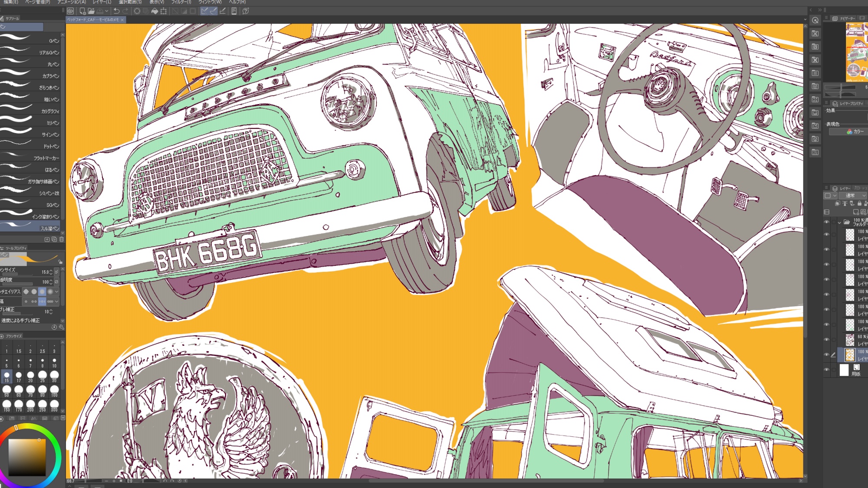This screenshot has width=868, height=488.
Task: Open the 通常 blending mode dropdown
Action: [x=852, y=196]
